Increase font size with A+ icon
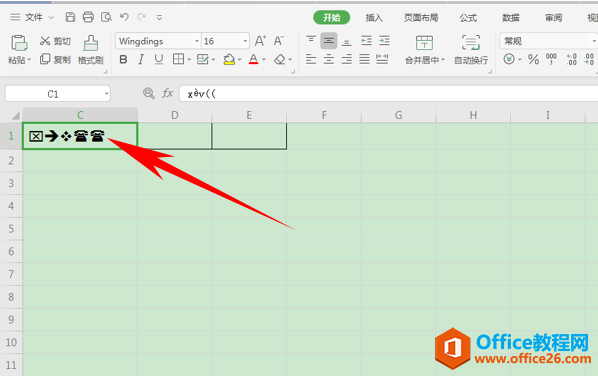 tap(260, 41)
